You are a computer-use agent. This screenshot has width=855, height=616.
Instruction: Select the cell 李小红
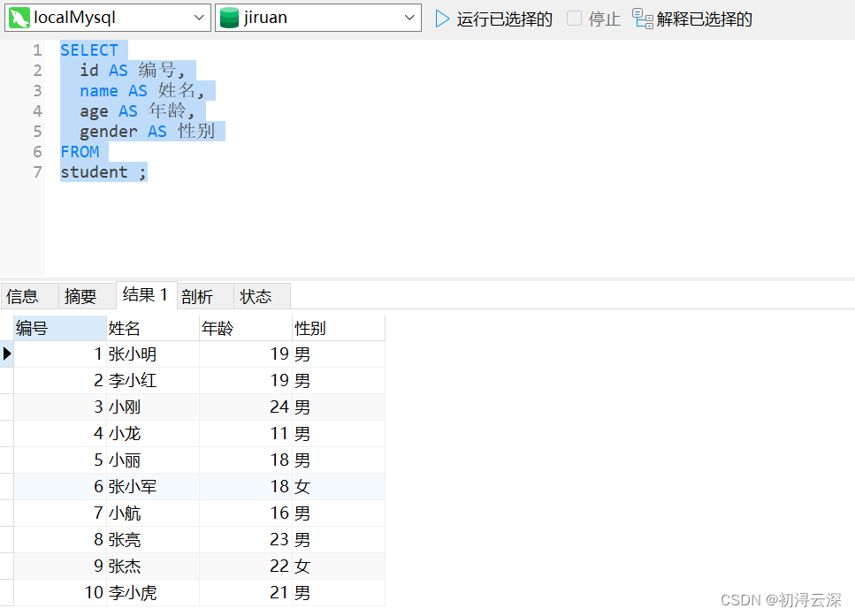point(153,381)
